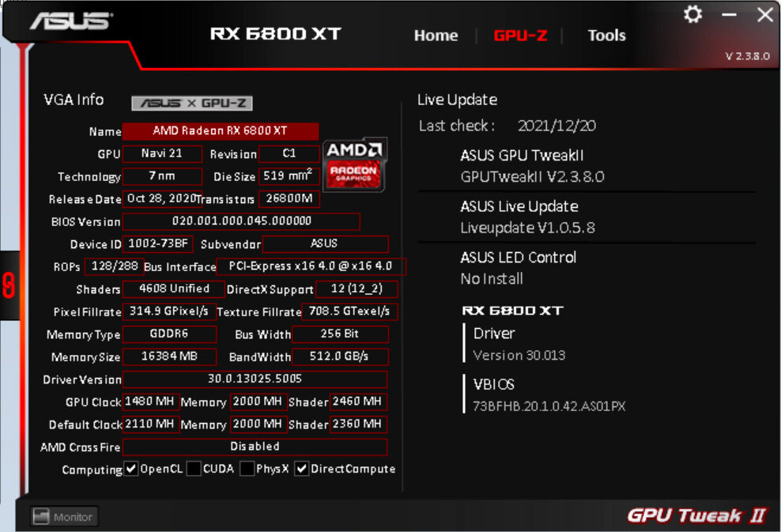Screen dimensions: 781x532
Task: Check the PhysX checkbox
Action: (247, 470)
